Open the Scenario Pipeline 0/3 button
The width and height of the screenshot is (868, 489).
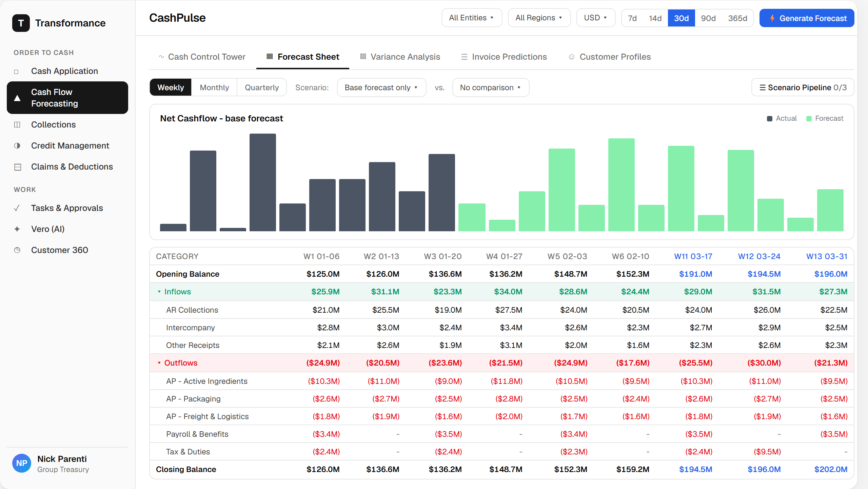coord(803,87)
